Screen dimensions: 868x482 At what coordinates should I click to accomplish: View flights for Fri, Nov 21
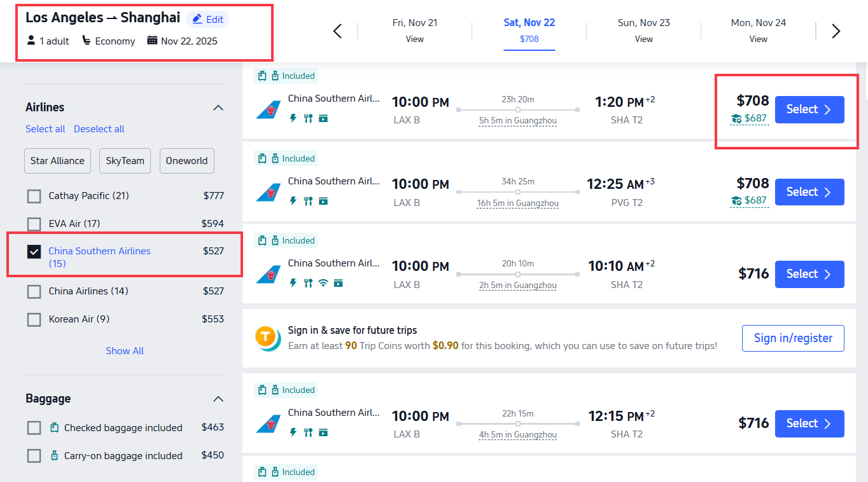tap(414, 30)
